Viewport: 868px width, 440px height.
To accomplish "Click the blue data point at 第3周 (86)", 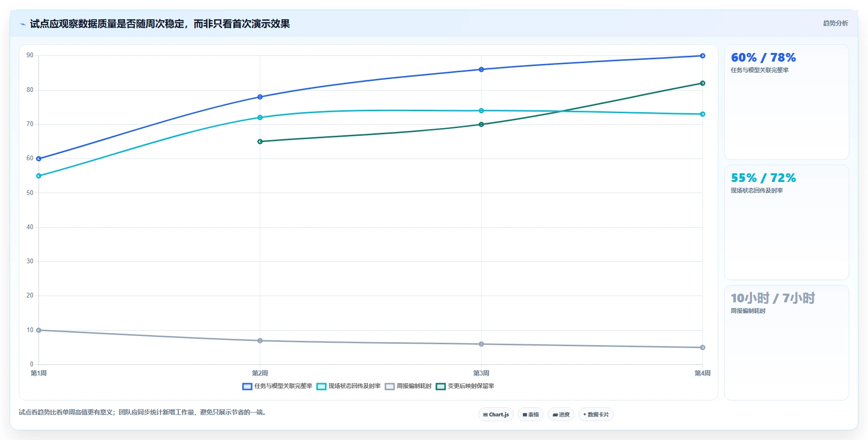I will click(x=481, y=70).
